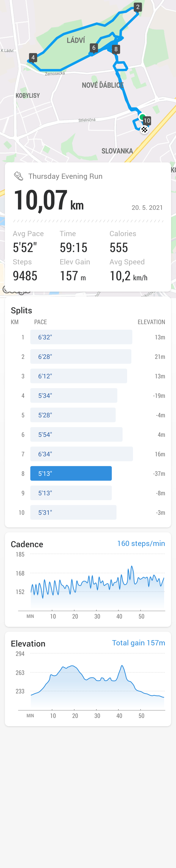Click the Total gain 157m label
Image resolution: width=176 pixels, height=868 pixels.
pyautogui.click(x=139, y=643)
